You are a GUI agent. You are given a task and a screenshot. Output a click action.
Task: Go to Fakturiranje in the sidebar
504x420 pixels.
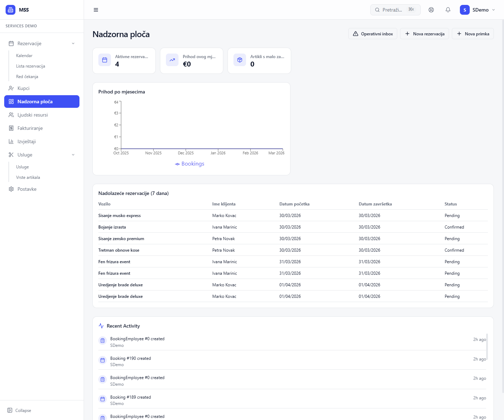30,128
